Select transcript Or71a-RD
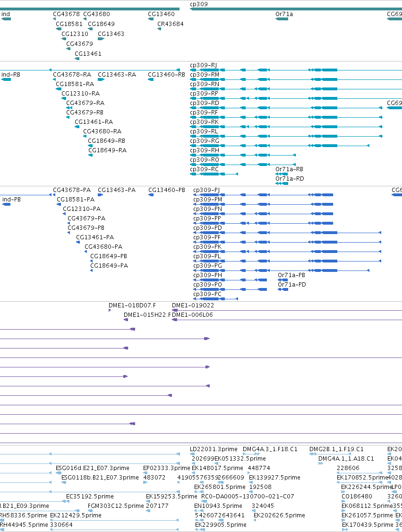Screen dimensions: 402x532 click(290, 178)
